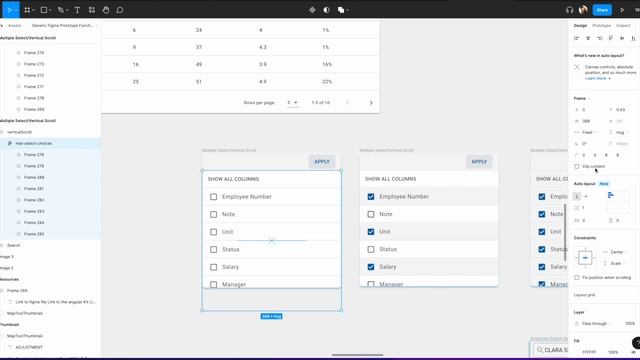The image size is (640, 360).
Task: Click the Align horizontal centers icon
Action: 588,38
